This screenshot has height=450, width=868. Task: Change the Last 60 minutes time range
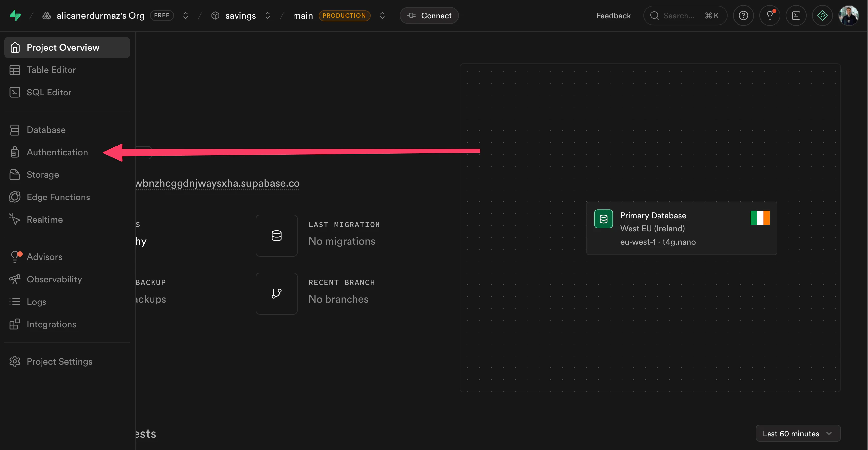coord(798,433)
